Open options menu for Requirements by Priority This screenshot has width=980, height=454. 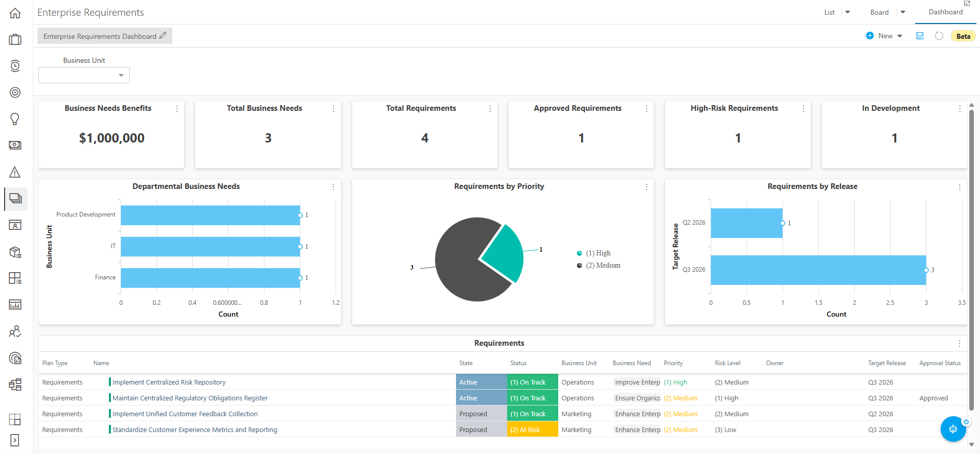647,187
